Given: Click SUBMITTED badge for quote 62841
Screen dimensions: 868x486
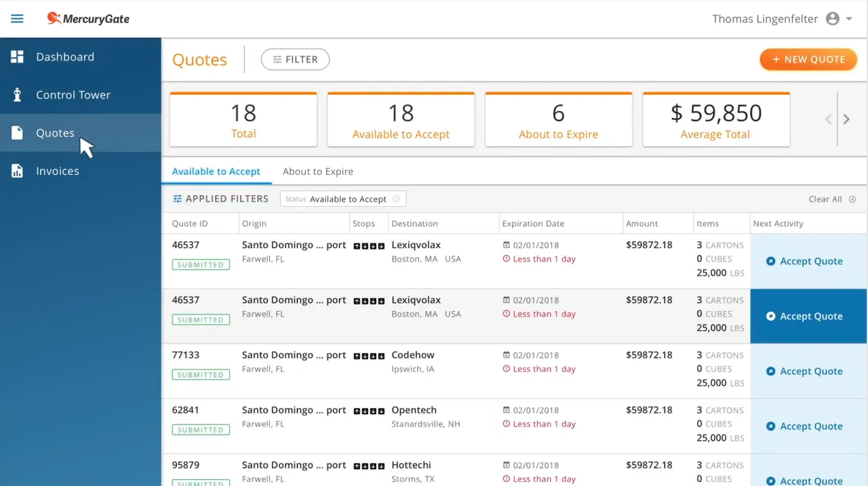Looking at the screenshot, I should click(201, 430).
